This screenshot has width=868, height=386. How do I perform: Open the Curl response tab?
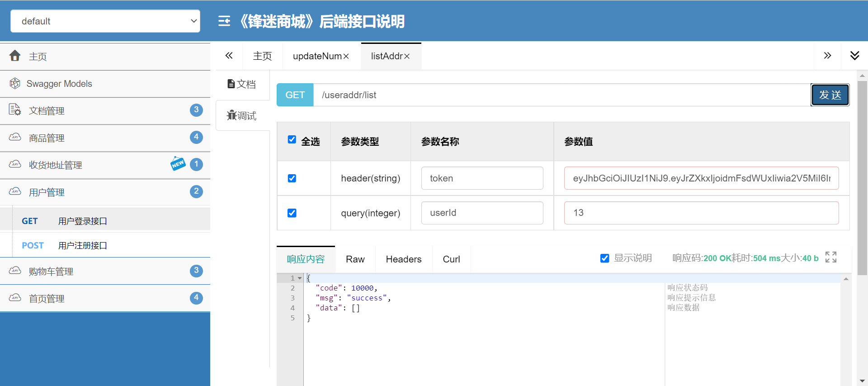point(452,259)
